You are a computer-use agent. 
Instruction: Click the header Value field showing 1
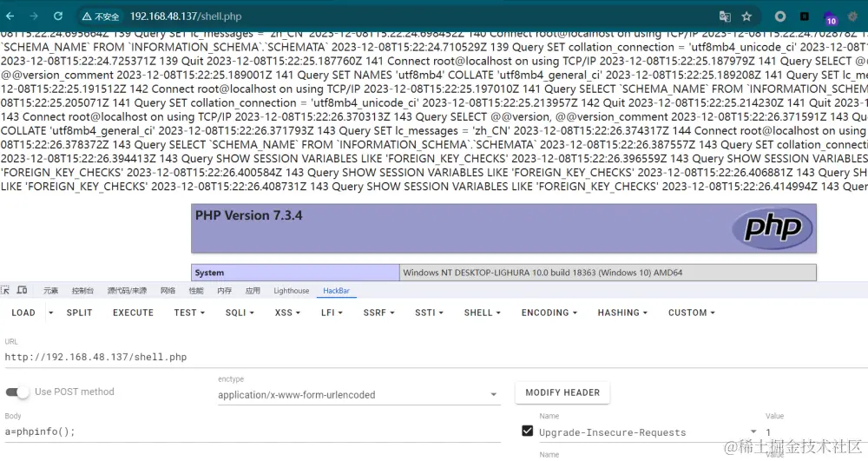click(x=817, y=432)
